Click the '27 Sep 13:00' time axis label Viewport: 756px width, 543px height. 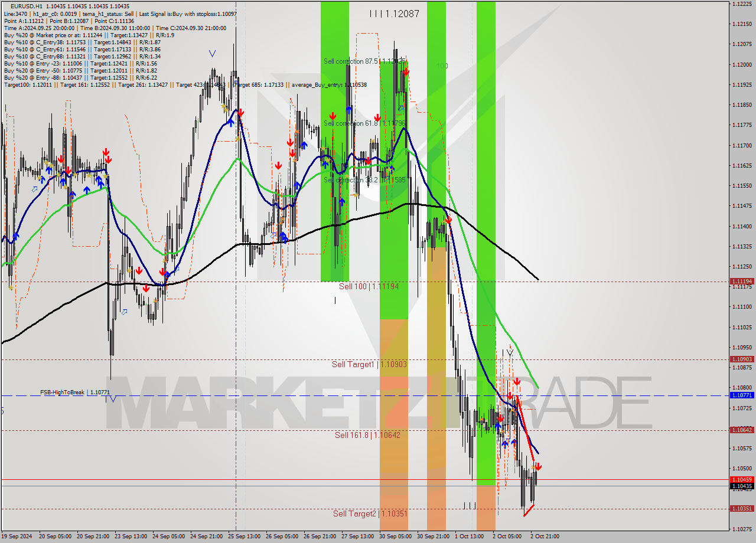[x=358, y=537]
